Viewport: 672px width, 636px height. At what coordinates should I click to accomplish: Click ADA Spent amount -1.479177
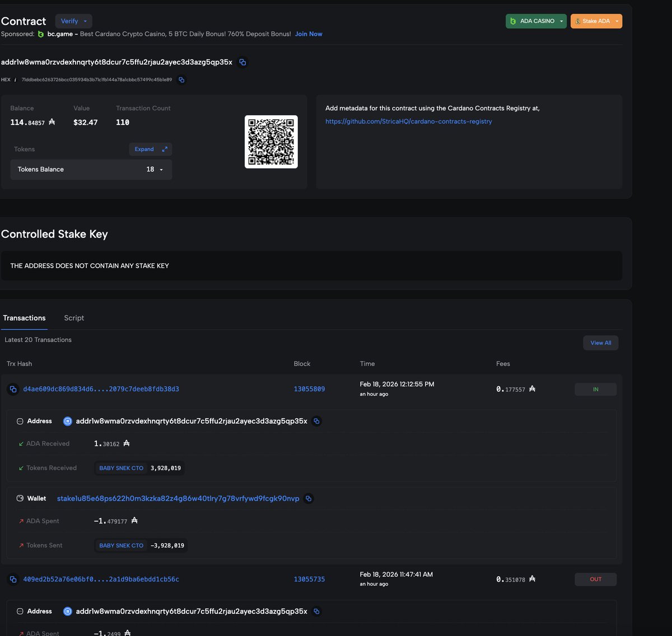pos(116,521)
